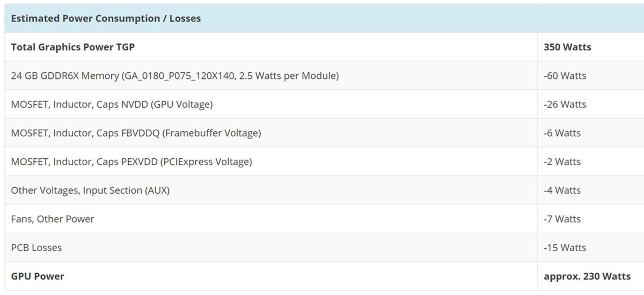Click the -2 Watts value
644x295 pixels.
[x=562, y=162]
